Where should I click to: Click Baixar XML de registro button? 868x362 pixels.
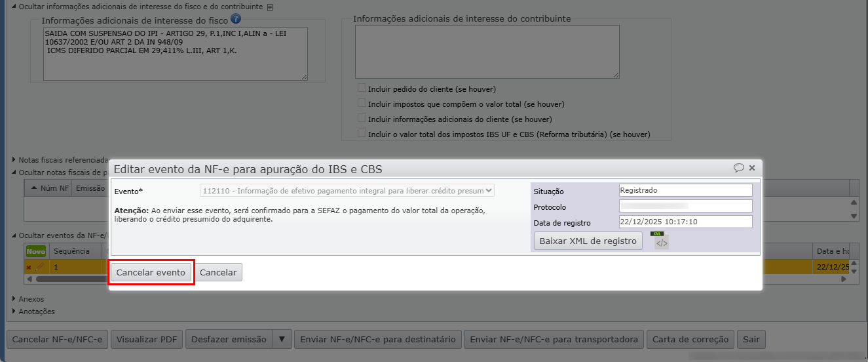(x=588, y=241)
